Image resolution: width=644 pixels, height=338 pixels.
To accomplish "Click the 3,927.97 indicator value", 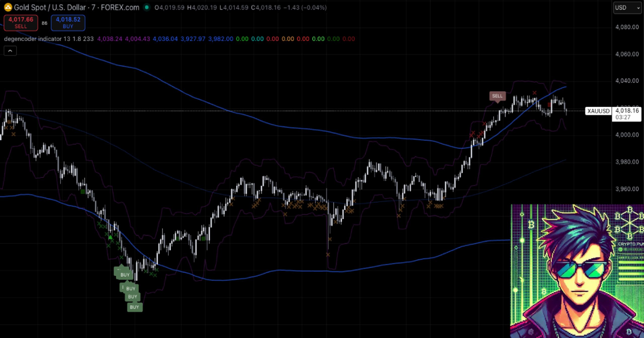I will (x=193, y=39).
